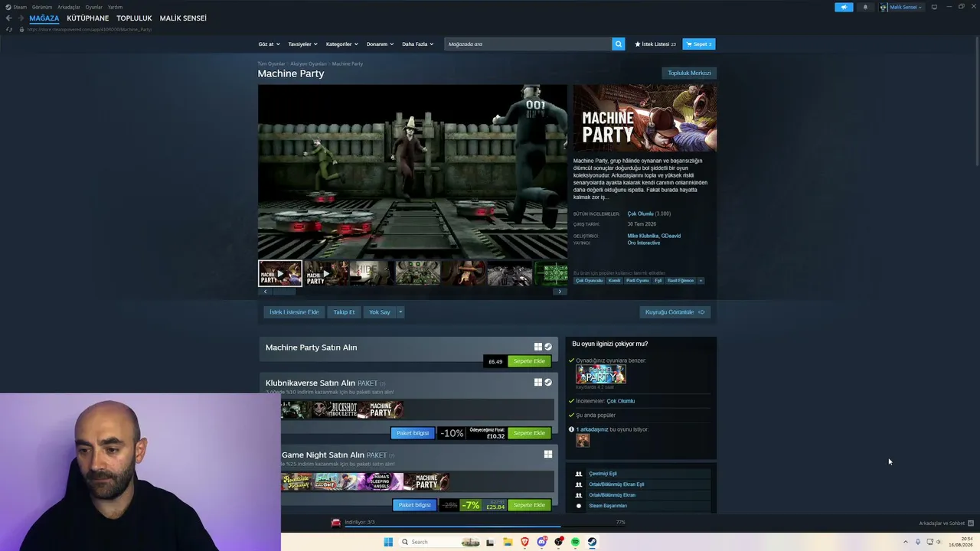The height and width of the screenshot is (551, 980).
Task: Click the screenshot strip scrollbar
Action: (x=284, y=292)
